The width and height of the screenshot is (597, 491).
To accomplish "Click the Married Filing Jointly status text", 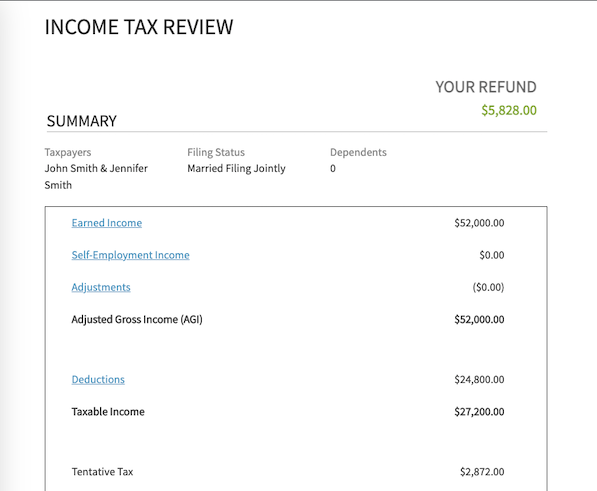I will click(x=236, y=169).
